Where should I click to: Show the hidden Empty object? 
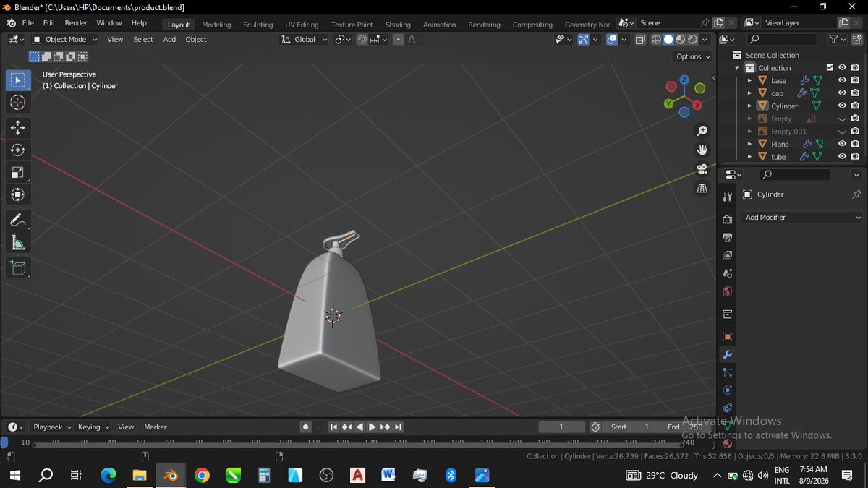842,119
